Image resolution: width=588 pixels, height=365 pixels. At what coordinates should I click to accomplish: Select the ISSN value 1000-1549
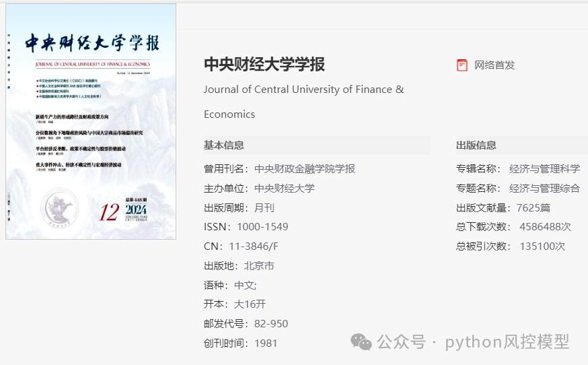262,227
